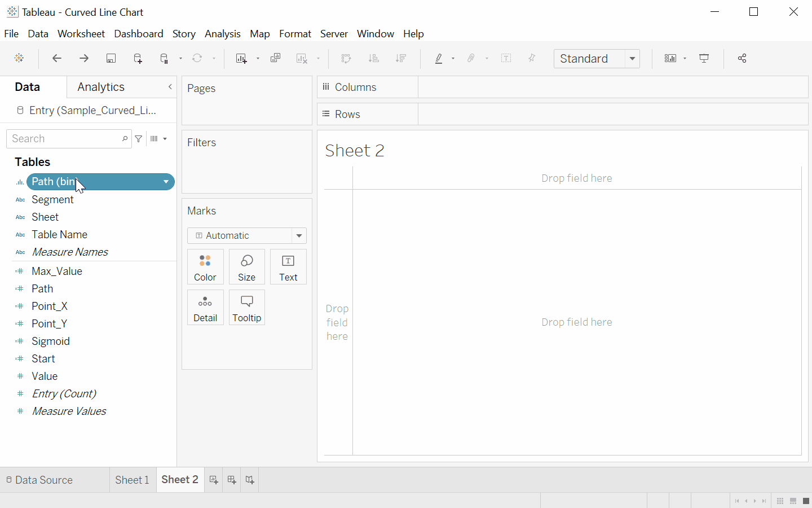
Task: Create a new dashboard from bottom bar
Action: [231, 479]
